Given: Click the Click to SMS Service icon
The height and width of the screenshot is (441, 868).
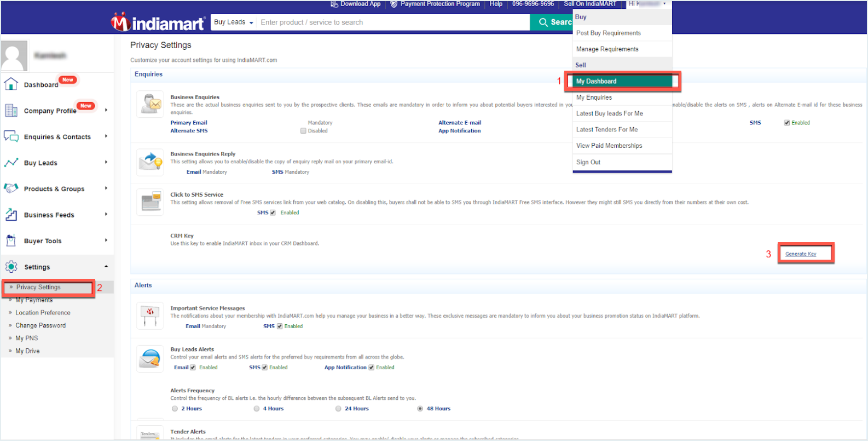Looking at the screenshot, I should (x=150, y=202).
